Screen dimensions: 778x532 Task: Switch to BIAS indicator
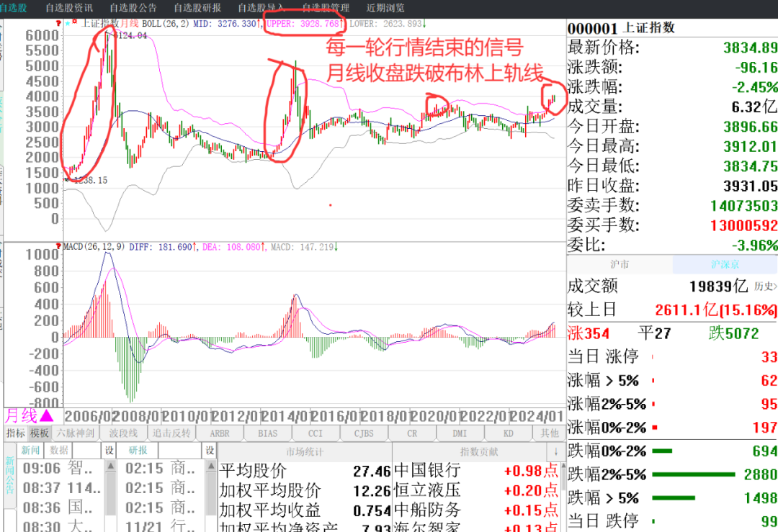coord(268,433)
